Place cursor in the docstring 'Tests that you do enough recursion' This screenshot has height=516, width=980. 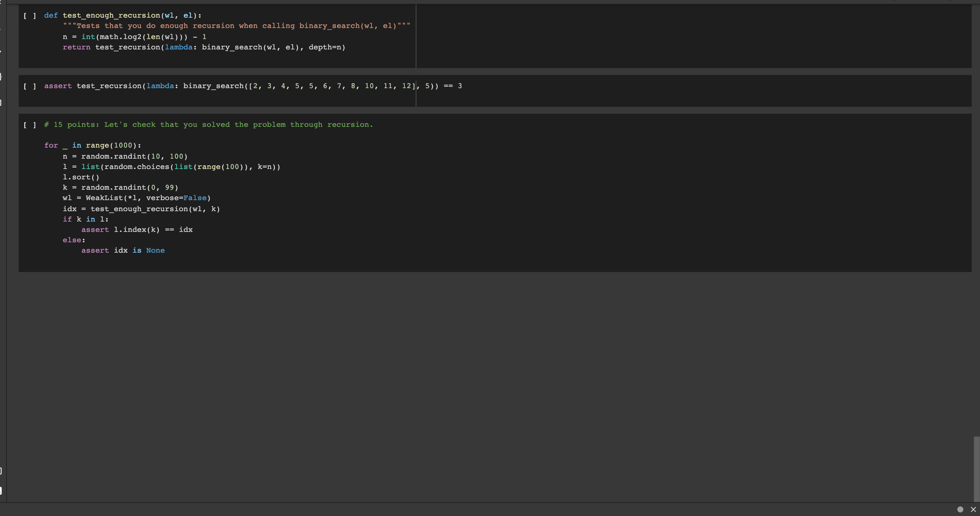tap(237, 26)
